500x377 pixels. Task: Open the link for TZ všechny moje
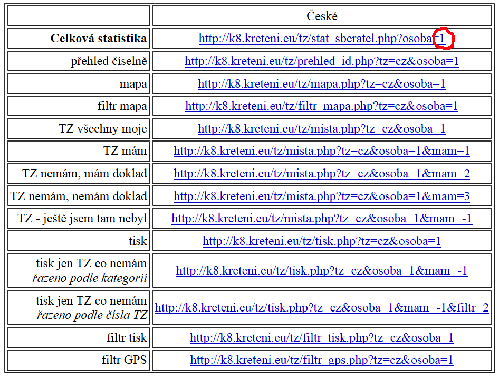(x=322, y=129)
